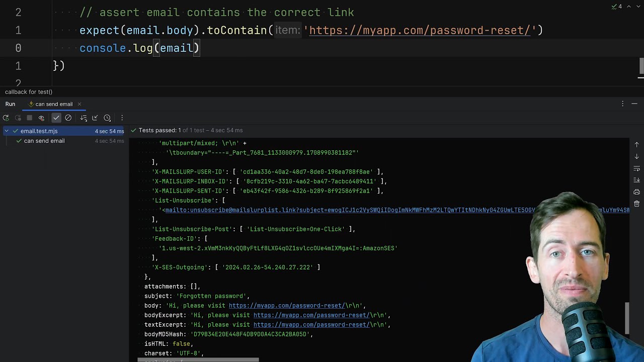Click the console.log(email) code line
Viewport: 644px width, 362px height.
[139, 48]
